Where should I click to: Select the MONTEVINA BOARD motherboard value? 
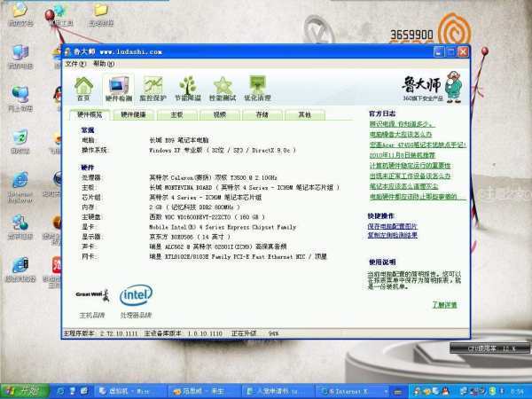point(245,187)
